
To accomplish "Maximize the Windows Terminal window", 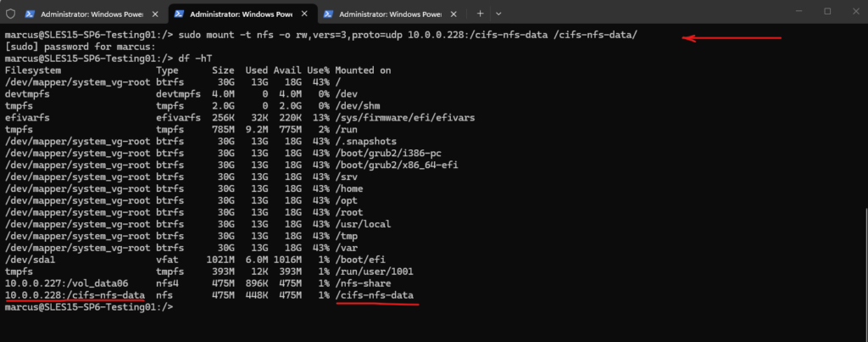I will (x=827, y=11).
